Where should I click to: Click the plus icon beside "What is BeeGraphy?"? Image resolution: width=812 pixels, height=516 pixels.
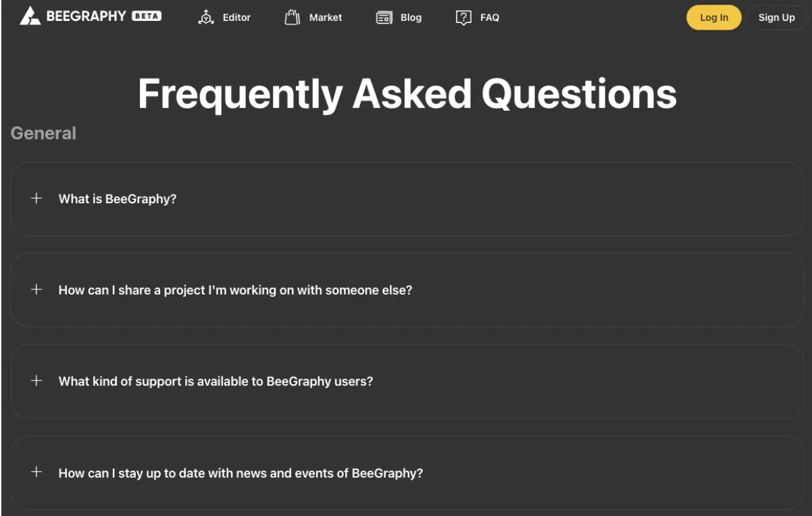36,199
